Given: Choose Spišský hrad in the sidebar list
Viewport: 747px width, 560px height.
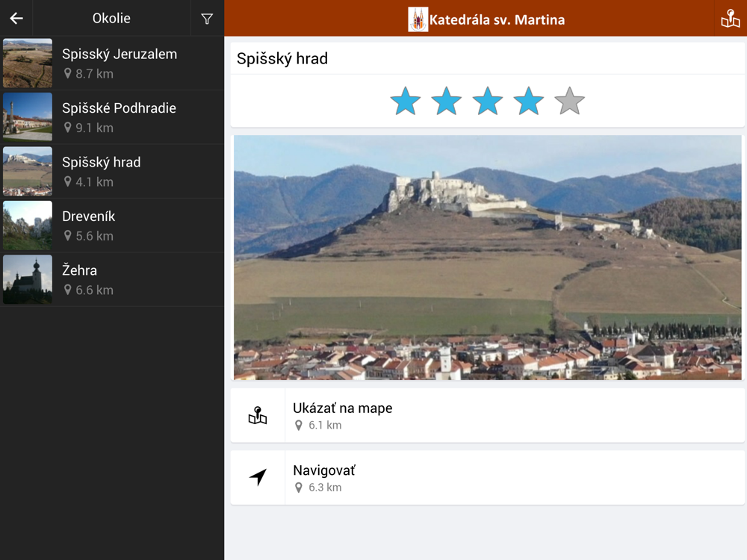Looking at the screenshot, I should [x=120, y=172].
